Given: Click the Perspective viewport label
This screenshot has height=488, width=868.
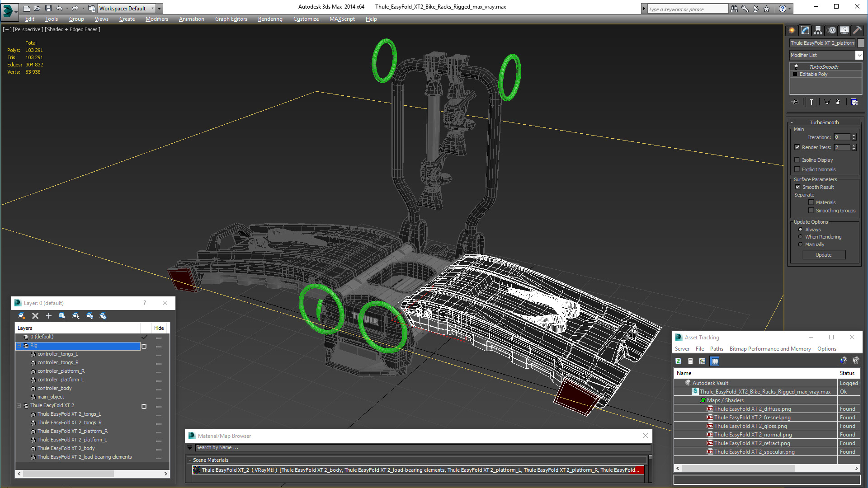Looking at the screenshot, I should coord(28,29).
